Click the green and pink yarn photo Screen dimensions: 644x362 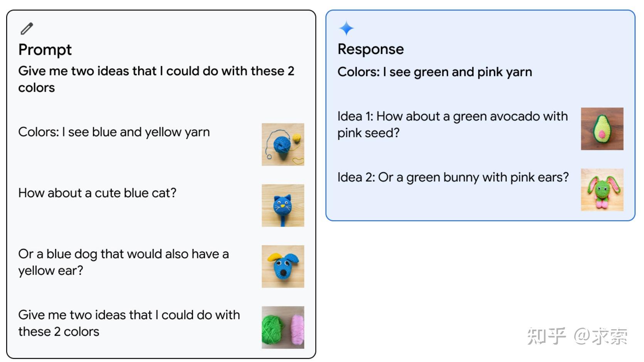(283, 327)
